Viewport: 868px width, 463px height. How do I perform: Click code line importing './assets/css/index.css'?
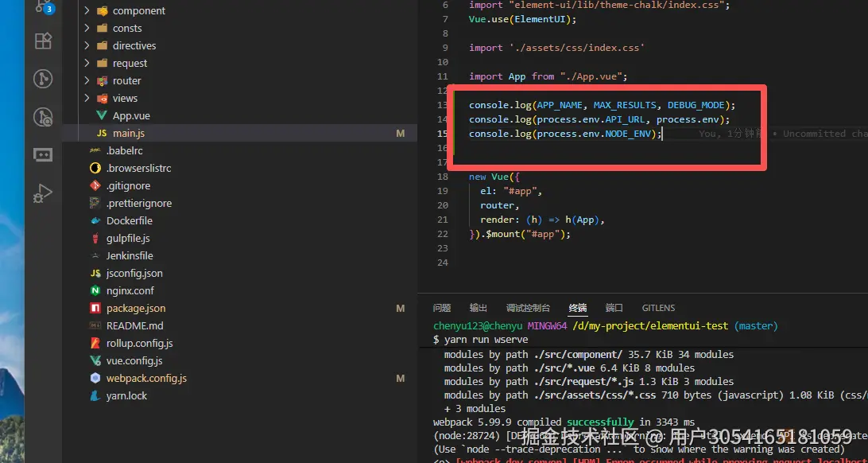coord(556,48)
